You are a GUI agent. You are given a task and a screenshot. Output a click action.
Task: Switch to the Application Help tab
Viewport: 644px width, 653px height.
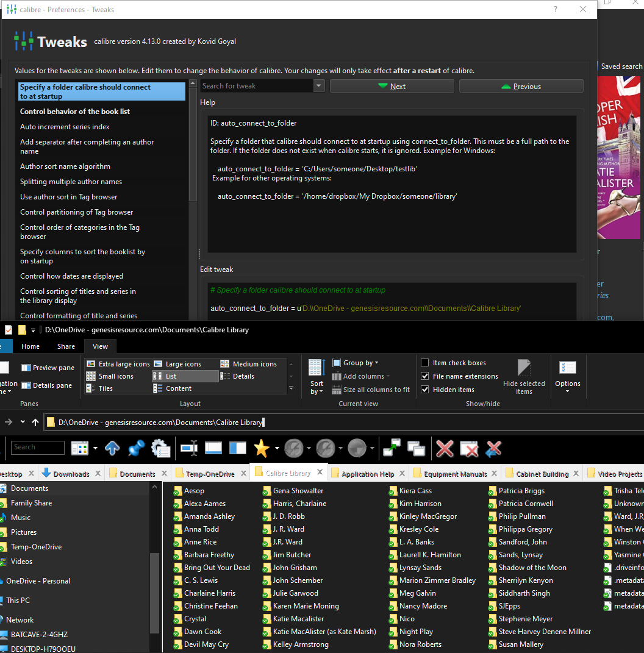[x=367, y=474]
